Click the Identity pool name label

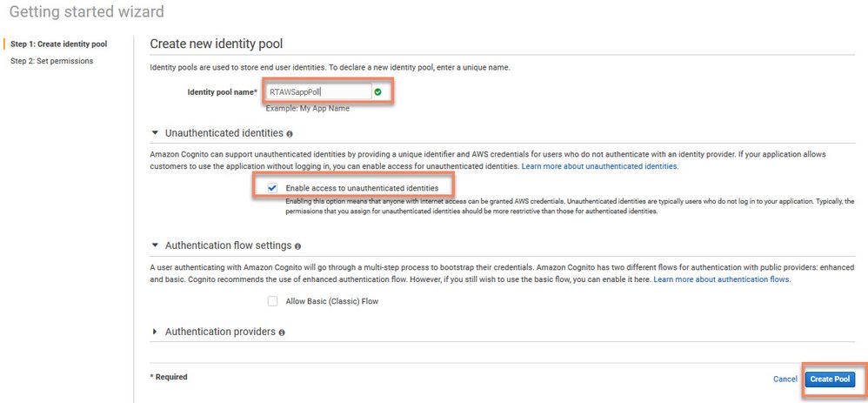tap(223, 91)
